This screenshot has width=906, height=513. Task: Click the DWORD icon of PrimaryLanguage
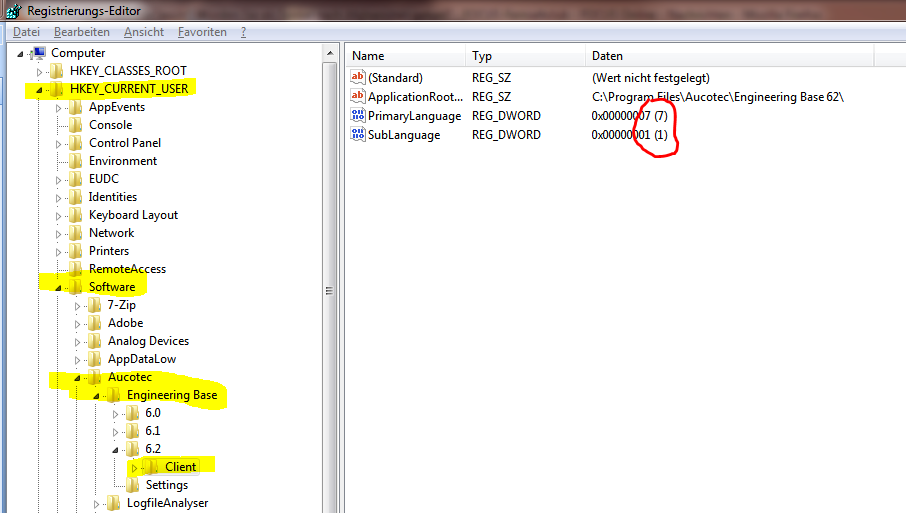click(358, 115)
